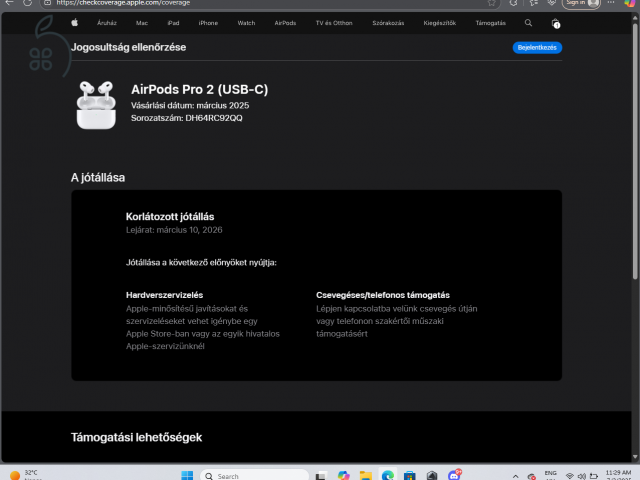Open the weather widget showing 32°C

click(25, 475)
